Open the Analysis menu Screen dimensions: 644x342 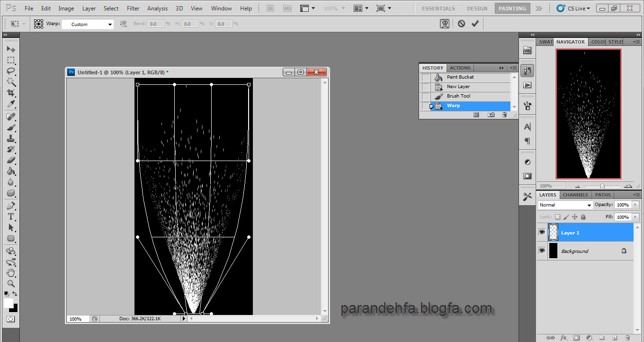(x=157, y=9)
